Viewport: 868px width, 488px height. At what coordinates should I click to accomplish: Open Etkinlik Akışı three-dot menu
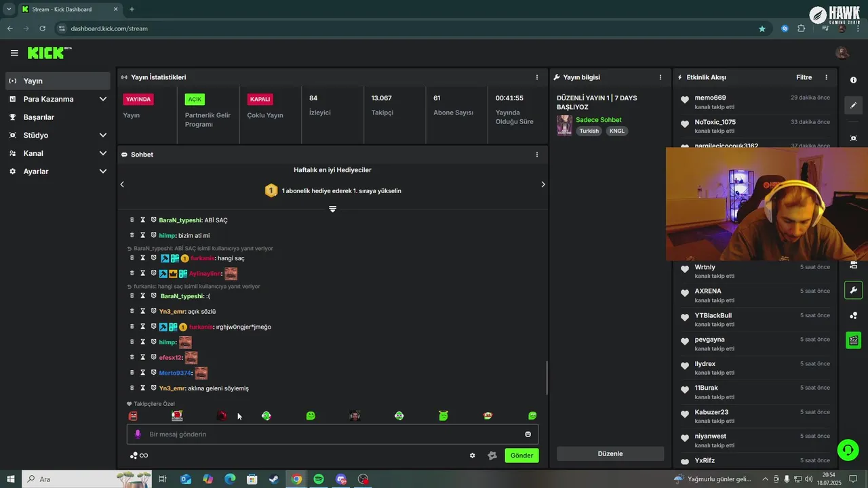(826, 77)
